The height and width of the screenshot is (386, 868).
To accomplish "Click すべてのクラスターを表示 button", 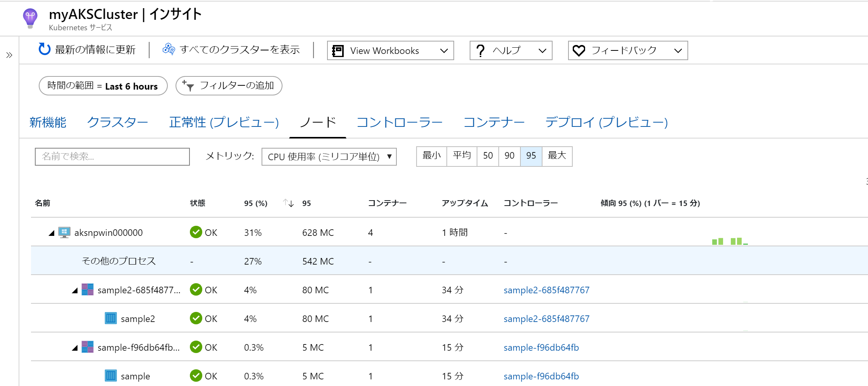I will pos(231,50).
